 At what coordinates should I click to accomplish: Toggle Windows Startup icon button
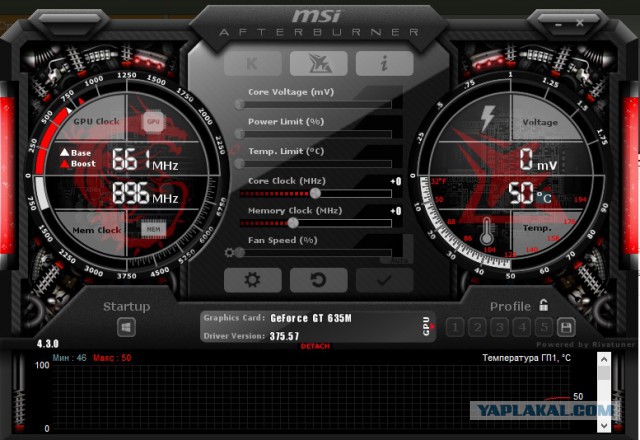point(126,327)
